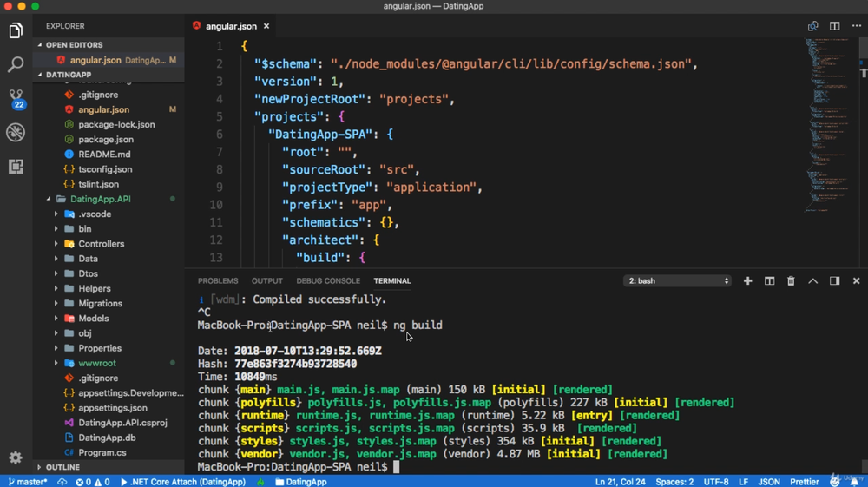Open tsconfig.json file

(x=108, y=169)
